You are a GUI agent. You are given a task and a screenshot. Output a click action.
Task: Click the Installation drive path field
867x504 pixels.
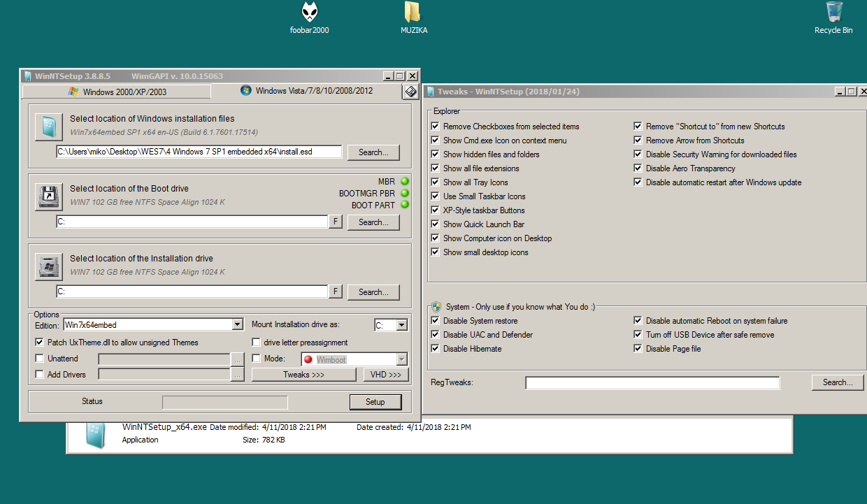[192, 291]
